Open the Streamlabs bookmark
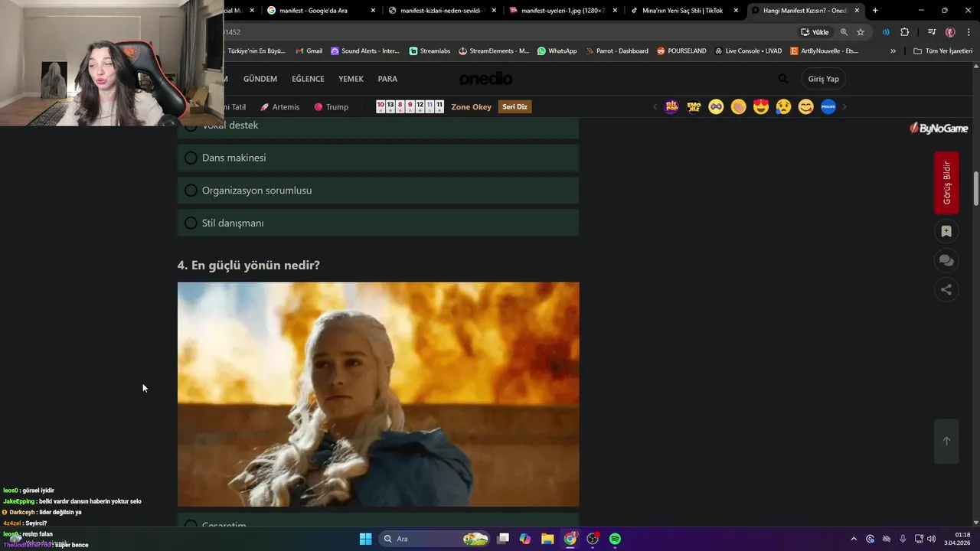The image size is (980, 551). coord(430,51)
